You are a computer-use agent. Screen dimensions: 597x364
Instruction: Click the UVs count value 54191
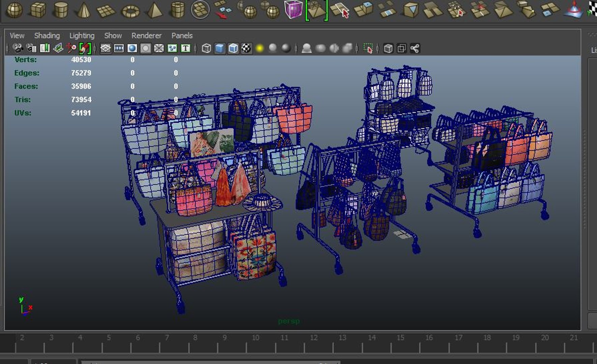81,113
